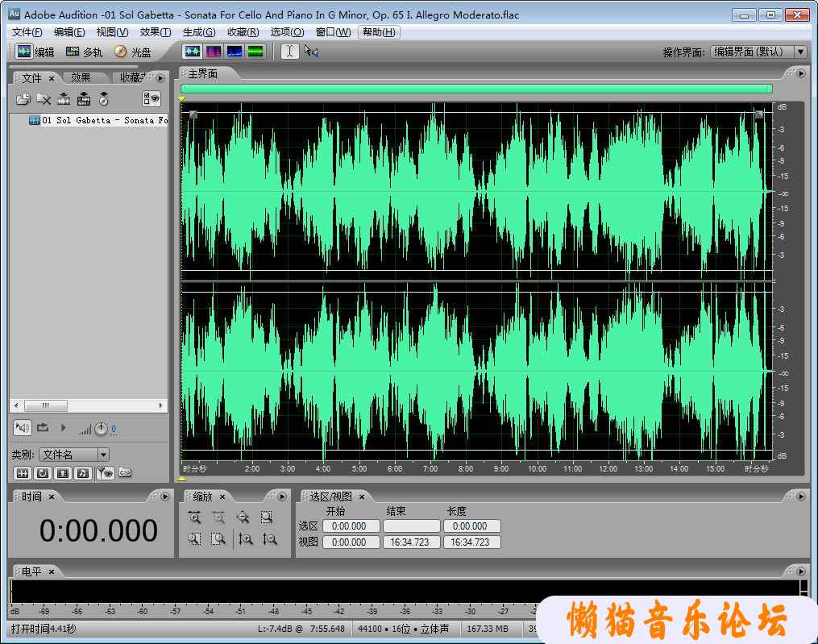Image resolution: width=818 pixels, height=644 pixels.
Task: Click zoom to selection icon
Action: pyautogui.click(x=267, y=517)
